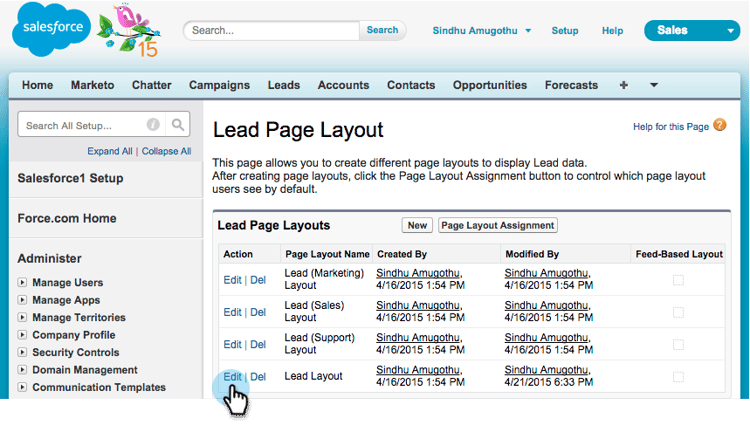
Task: Expand Manage Users tree node
Action: (x=22, y=282)
